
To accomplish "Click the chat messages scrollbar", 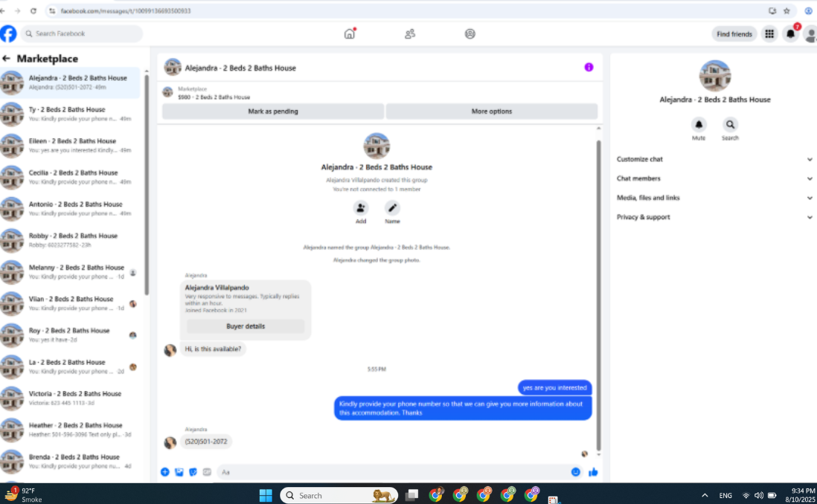I will [599, 294].
